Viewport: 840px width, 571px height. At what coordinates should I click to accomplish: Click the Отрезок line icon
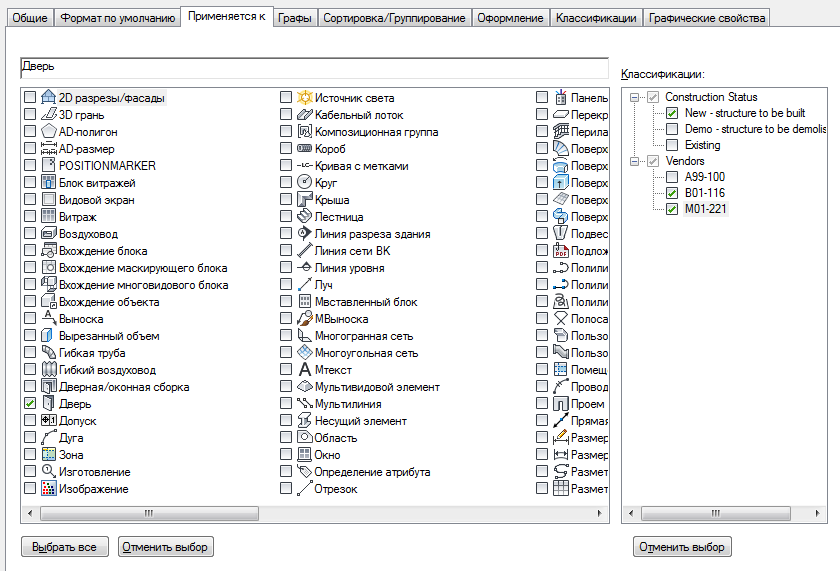[305, 489]
